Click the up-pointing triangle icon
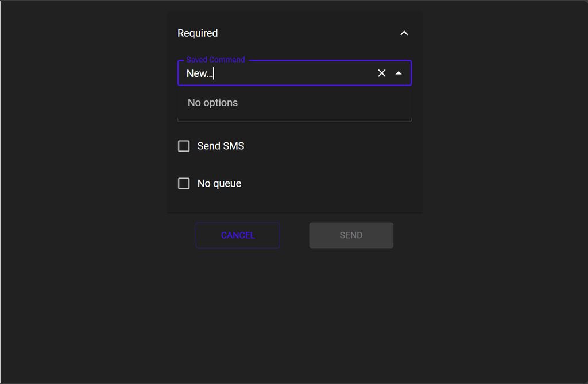The height and width of the screenshot is (384, 588). pos(399,73)
